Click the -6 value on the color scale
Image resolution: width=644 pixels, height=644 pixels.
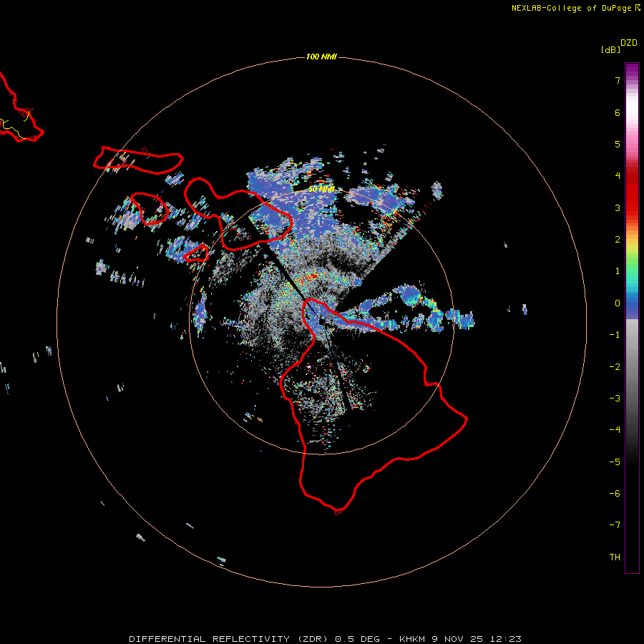(x=615, y=494)
